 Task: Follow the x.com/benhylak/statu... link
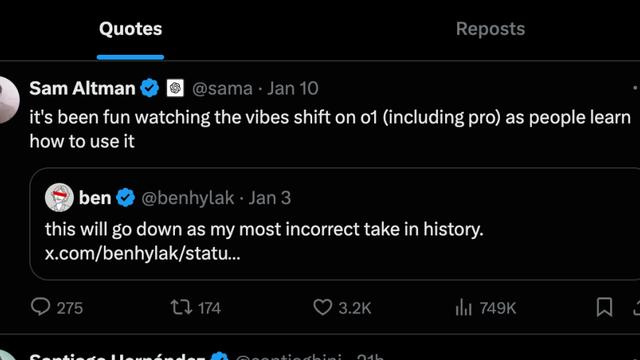click(x=142, y=253)
